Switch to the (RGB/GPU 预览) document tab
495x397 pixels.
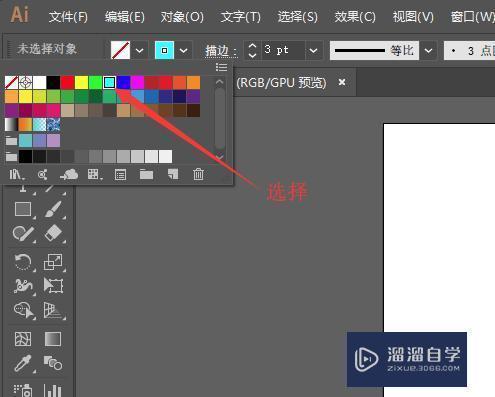tap(281, 82)
